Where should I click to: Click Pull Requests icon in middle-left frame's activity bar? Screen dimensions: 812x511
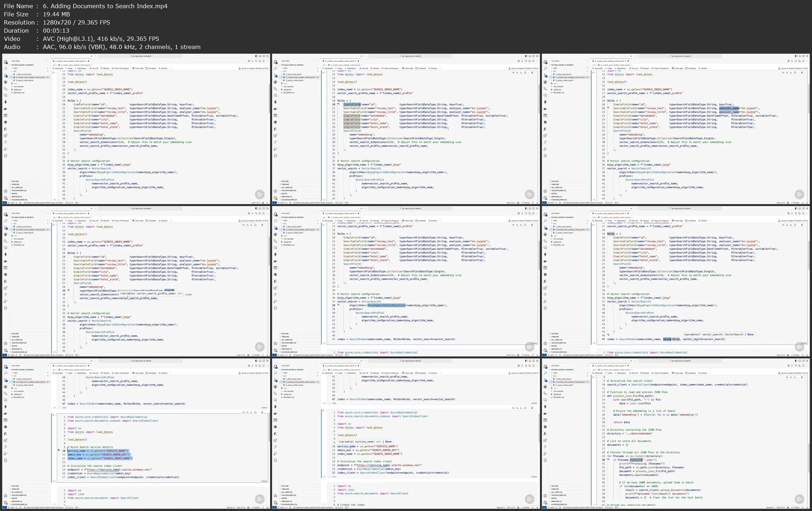pos(6,241)
